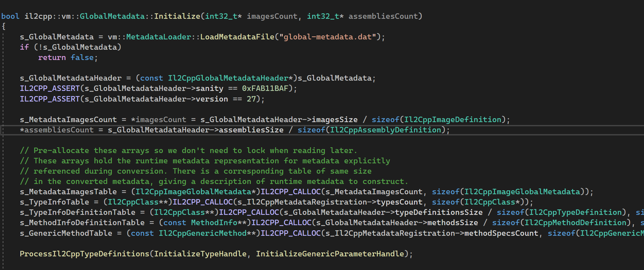Click comment line 'in the converted metadata'
Screen dimensions: 644x270
pos(214,182)
